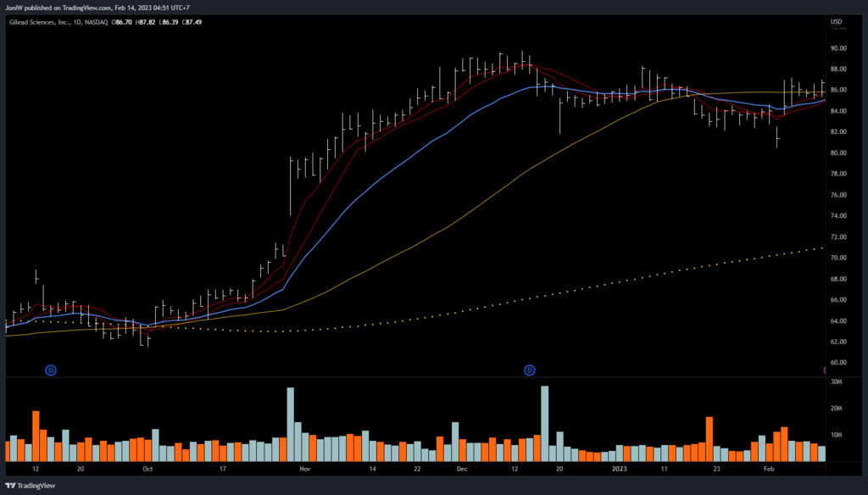Click the first blue dividend D marker
The width and height of the screenshot is (868, 495).
coord(51,370)
